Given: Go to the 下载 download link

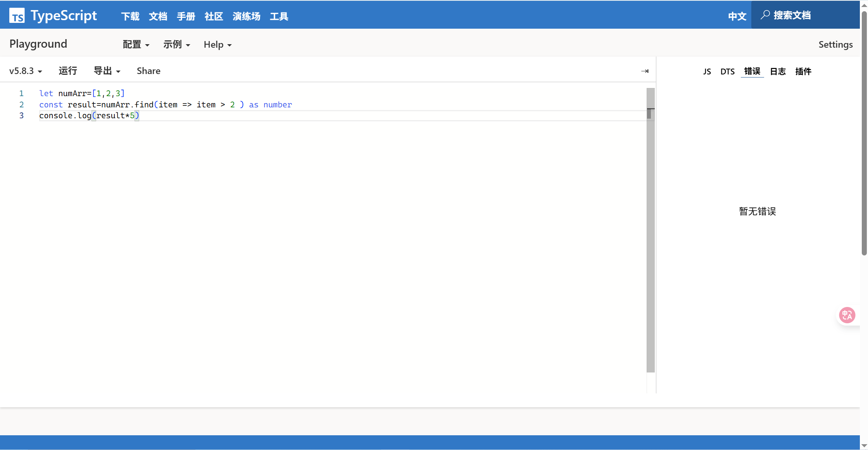Looking at the screenshot, I should 130,16.
